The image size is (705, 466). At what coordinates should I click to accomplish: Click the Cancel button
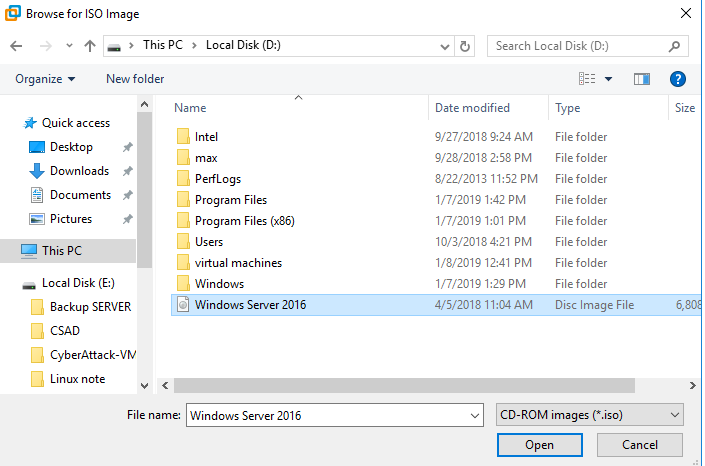[x=639, y=445]
